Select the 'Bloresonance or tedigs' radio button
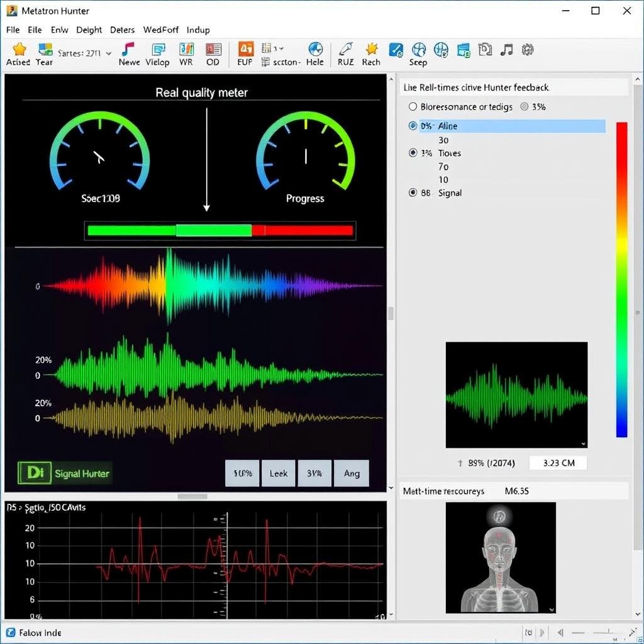The height and width of the screenshot is (644, 644). point(413,107)
